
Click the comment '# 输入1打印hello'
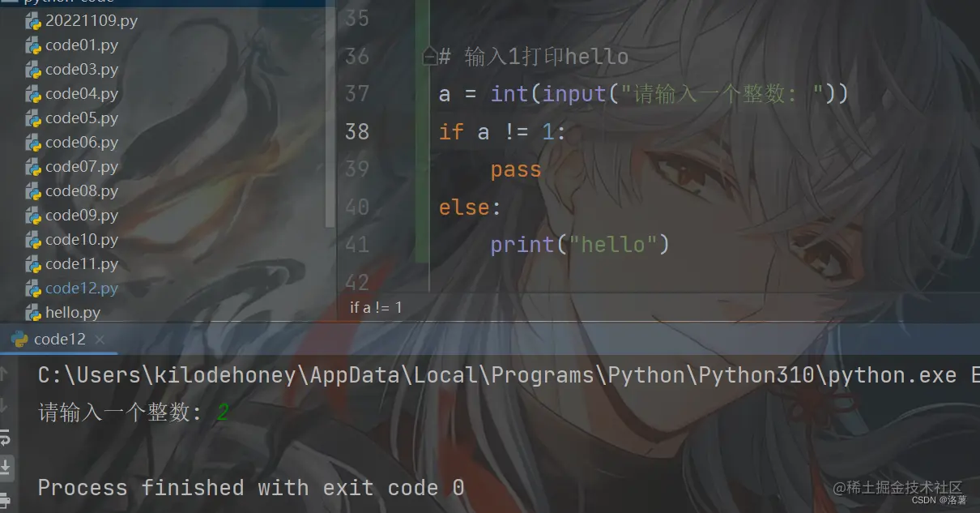(534, 57)
